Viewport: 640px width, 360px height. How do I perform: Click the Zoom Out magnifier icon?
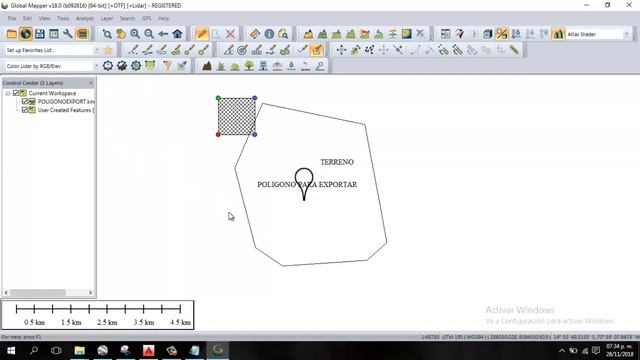[x=149, y=34]
